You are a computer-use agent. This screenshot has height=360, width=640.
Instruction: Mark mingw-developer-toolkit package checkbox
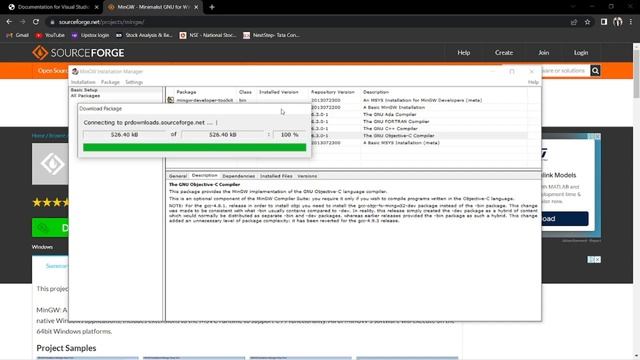tap(171, 100)
